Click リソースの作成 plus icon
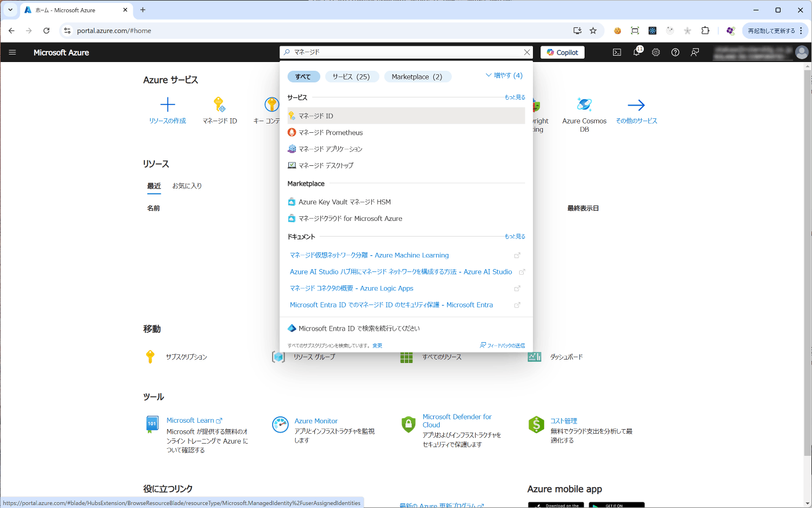This screenshot has width=812, height=508. click(168, 104)
